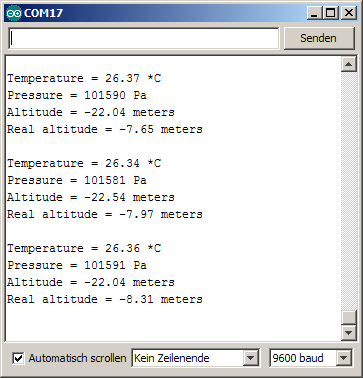Open the Kein Zeilenende dropdown
The height and width of the screenshot is (378, 363).
pyautogui.click(x=195, y=358)
